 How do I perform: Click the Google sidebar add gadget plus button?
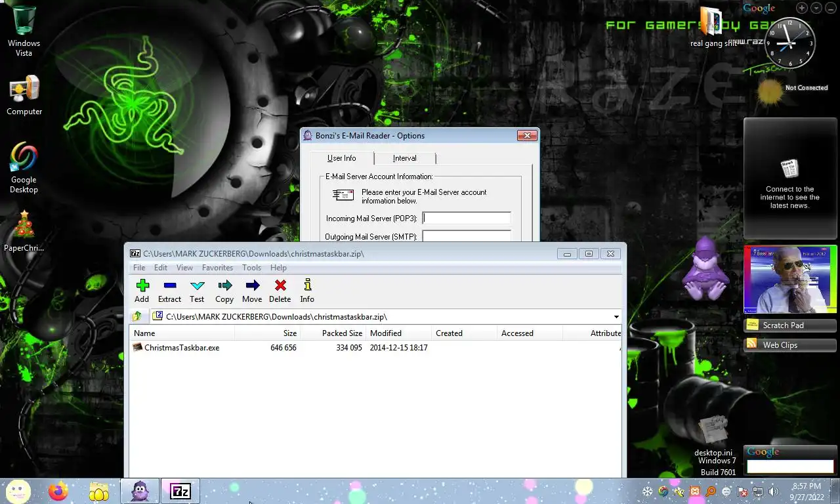point(802,8)
